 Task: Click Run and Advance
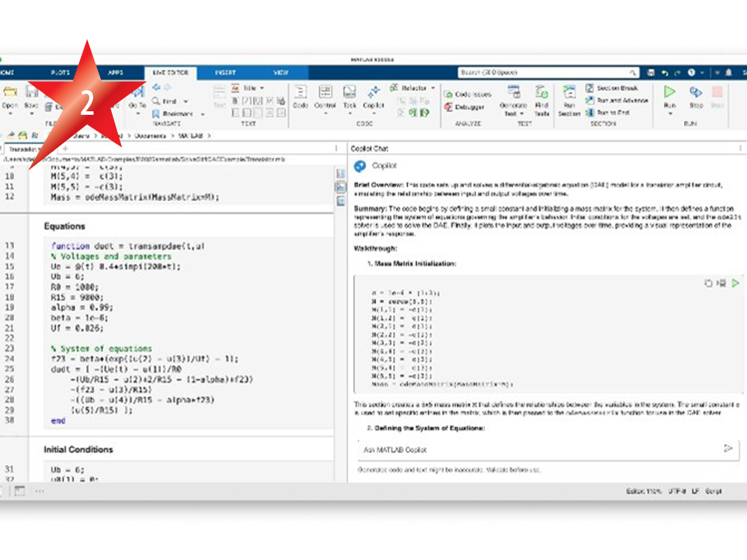click(617, 101)
